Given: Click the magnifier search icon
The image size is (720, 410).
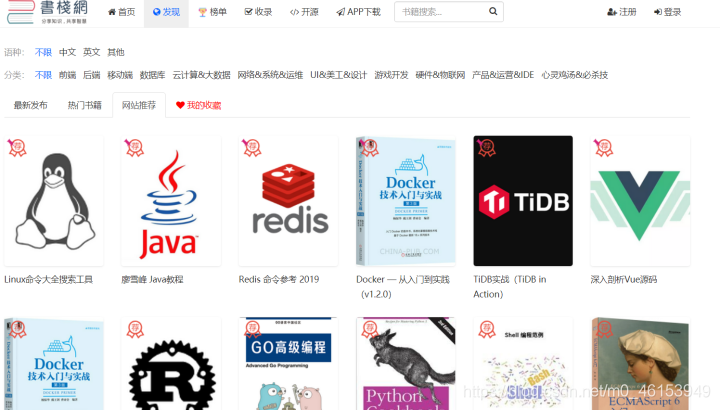Looking at the screenshot, I should (x=493, y=11).
